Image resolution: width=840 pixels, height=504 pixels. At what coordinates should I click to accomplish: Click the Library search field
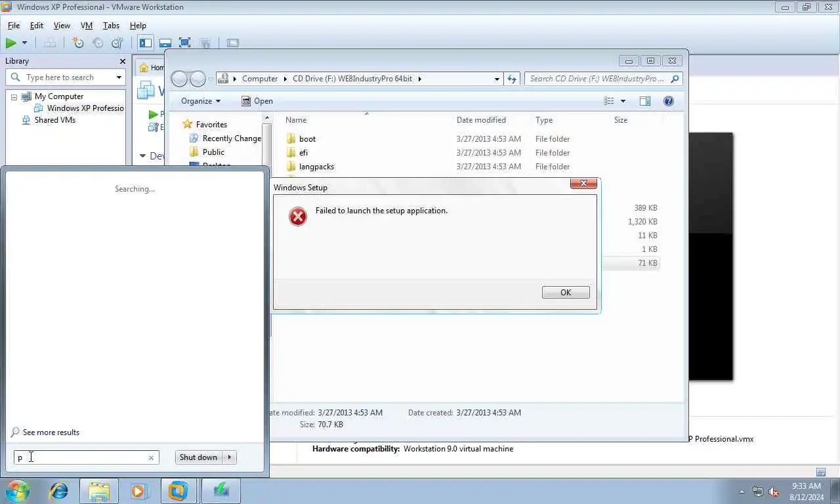(x=66, y=77)
